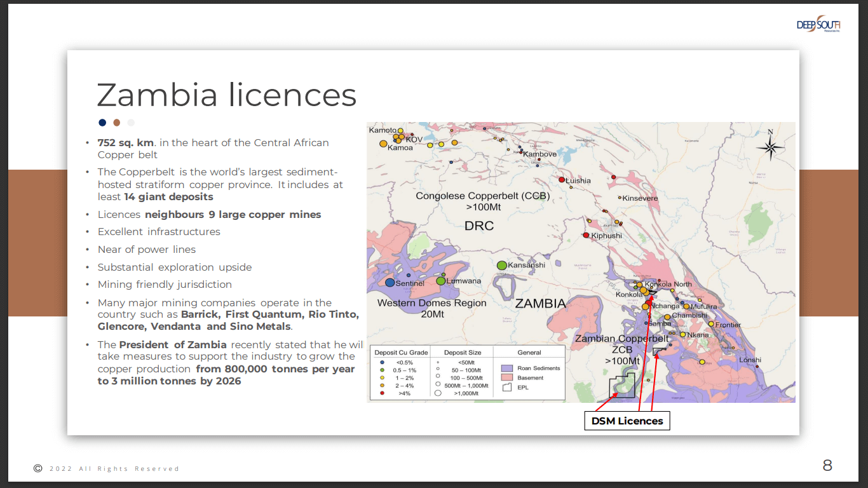Click the orange Mufulira deposit marker
The image size is (868, 488).
[x=686, y=306]
